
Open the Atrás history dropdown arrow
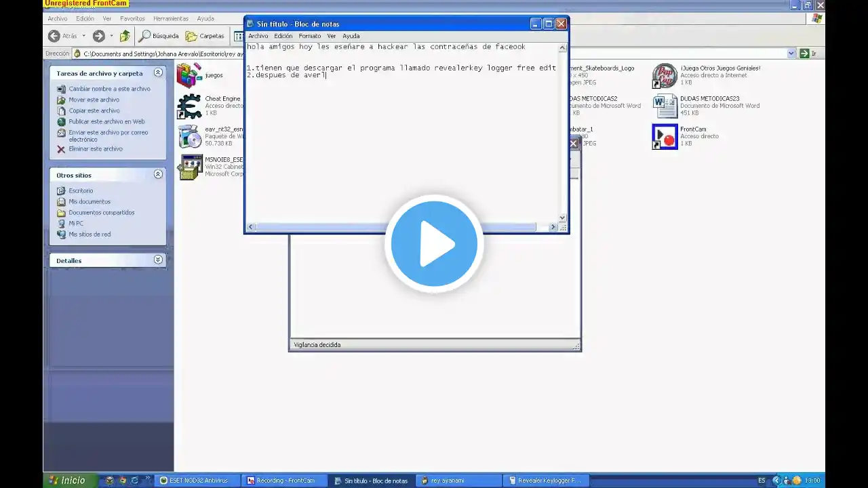pyautogui.click(x=84, y=36)
